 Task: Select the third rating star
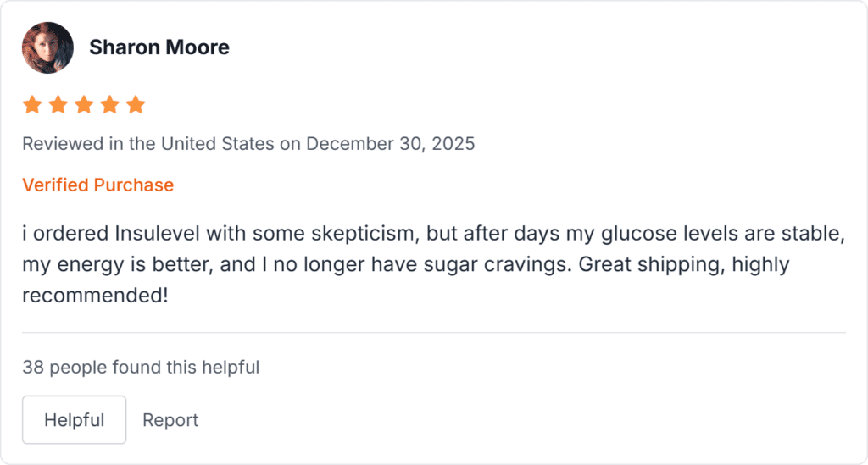(84, 105)
